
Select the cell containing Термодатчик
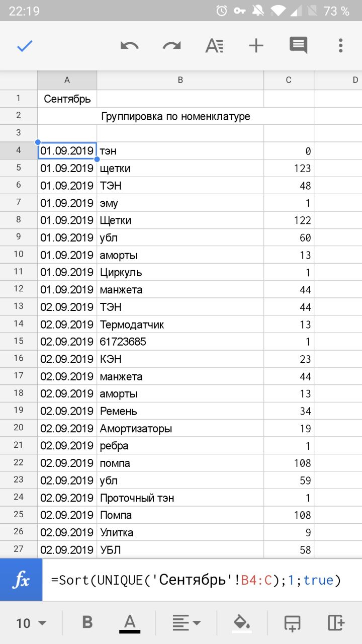point(180,325)
